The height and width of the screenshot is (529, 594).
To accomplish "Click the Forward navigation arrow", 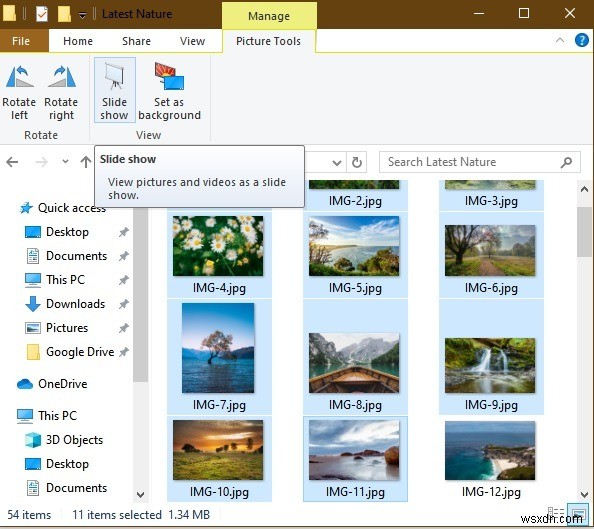I will coord(42,162).
